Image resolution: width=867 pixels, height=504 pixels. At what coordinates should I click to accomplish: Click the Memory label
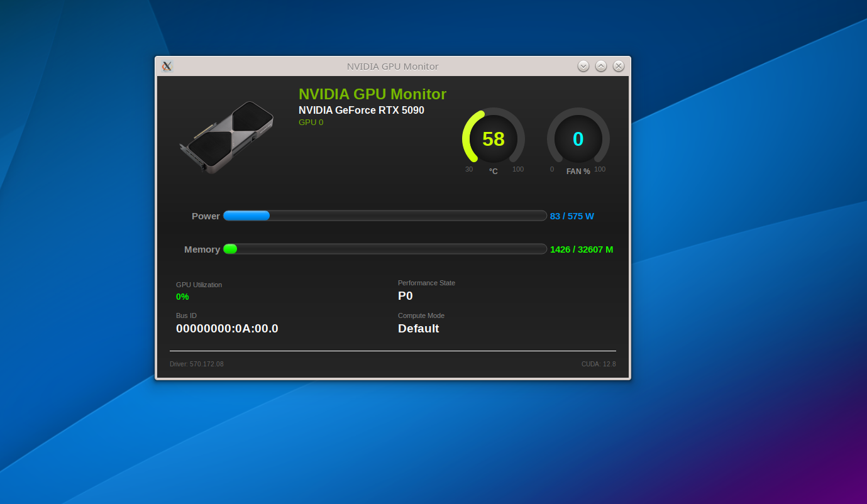click(202, 249)
